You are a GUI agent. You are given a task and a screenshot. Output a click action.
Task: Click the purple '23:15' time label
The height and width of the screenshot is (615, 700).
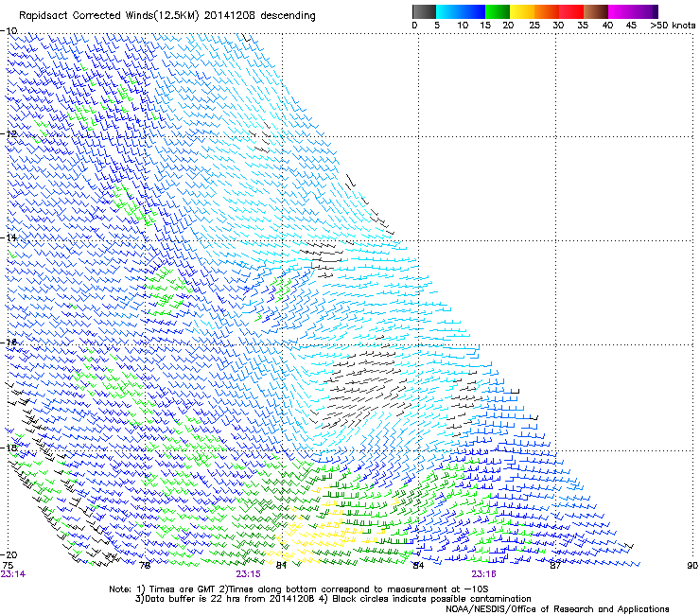click(x=248, y=574)
